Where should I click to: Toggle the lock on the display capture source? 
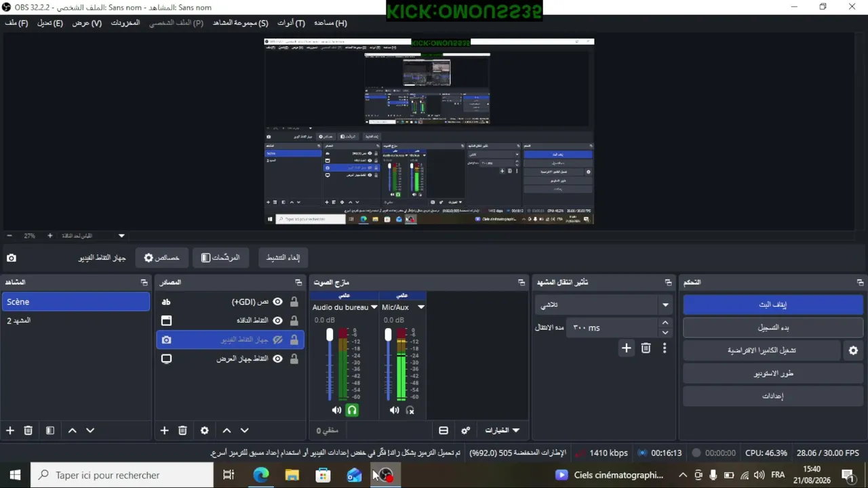point(294,359)
